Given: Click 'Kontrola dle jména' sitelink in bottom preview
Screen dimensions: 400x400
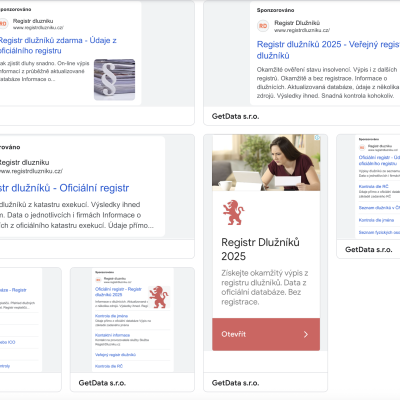Looking at the screenshot, I should (x=111, y=316).
